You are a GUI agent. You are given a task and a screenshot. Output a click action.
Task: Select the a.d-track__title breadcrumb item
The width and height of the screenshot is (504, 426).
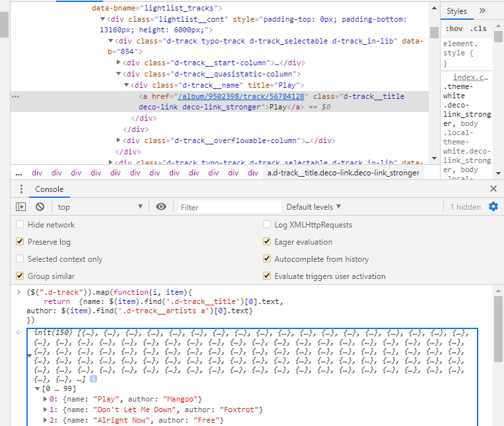click(x=343, y=173)
